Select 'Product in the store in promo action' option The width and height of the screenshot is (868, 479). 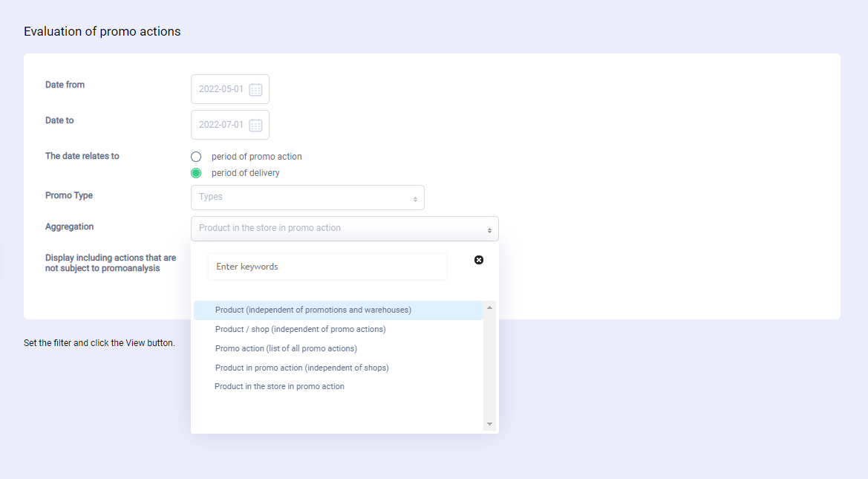280,386
